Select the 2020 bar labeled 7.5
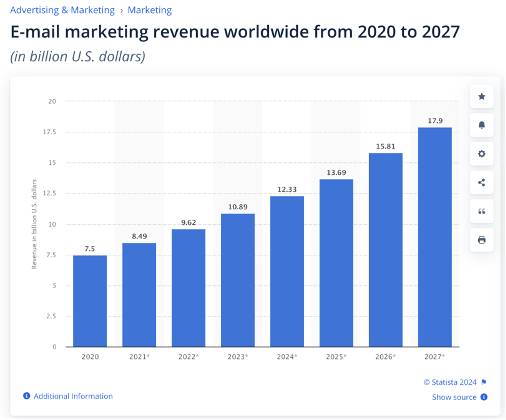 point(90,301)
